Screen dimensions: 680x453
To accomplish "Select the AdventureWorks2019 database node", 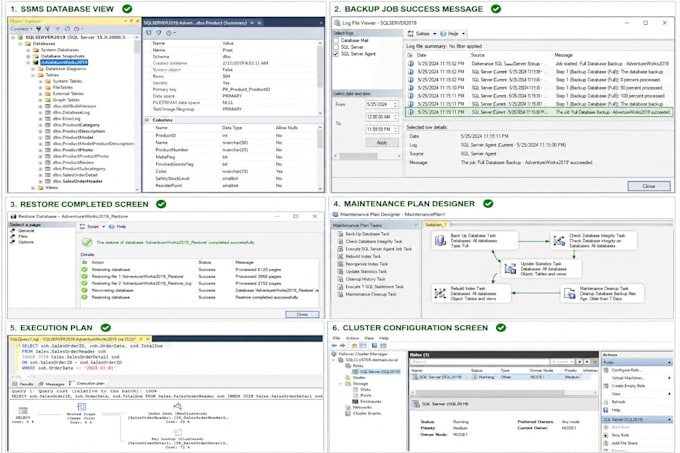I will [x=64, y=62].
